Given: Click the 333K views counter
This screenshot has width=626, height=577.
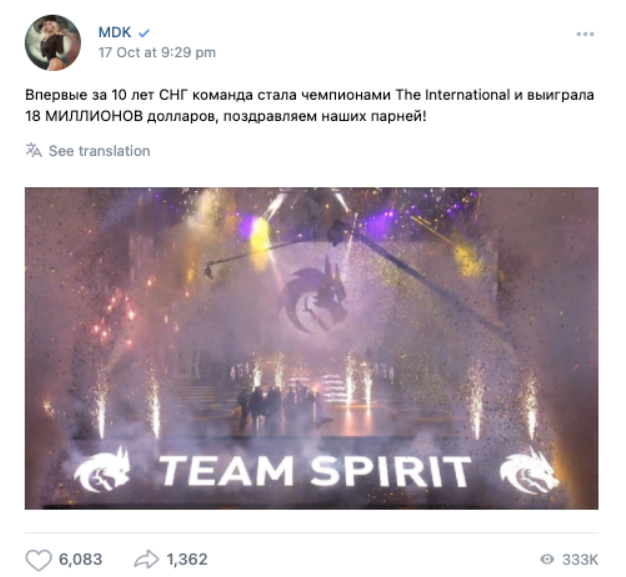Looking at the screenshot, I should click(580, 560).
